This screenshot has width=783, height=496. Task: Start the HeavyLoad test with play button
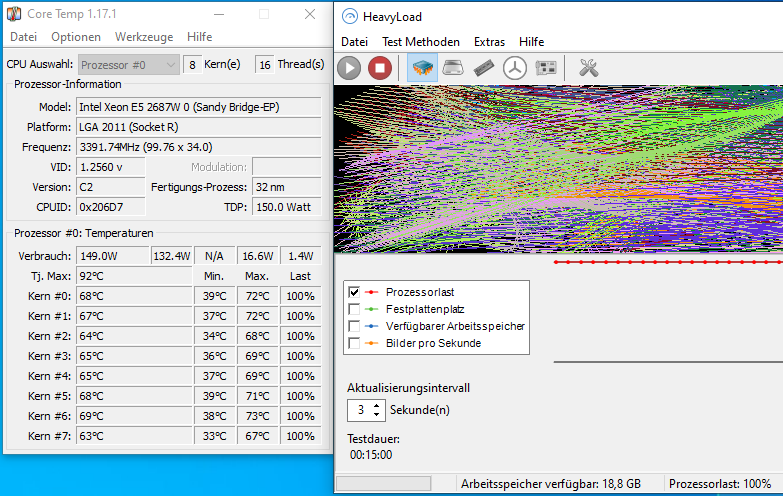click(x=349, y=68)
